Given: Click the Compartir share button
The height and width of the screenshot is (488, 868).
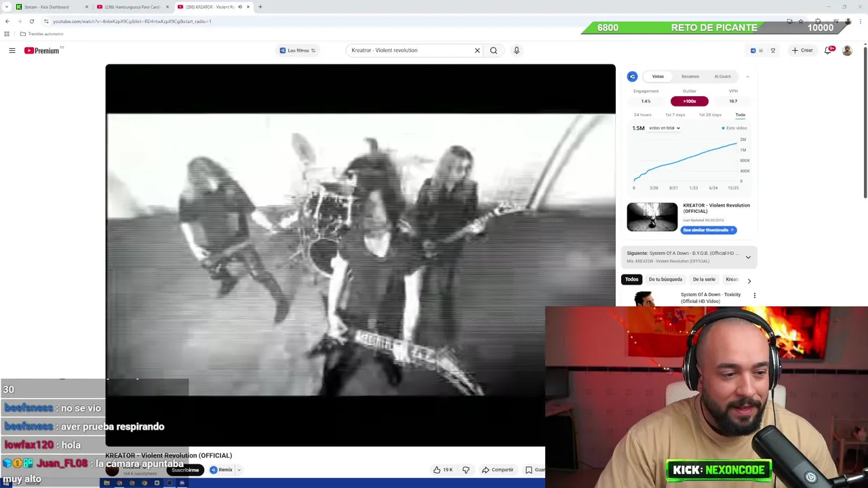Looking at the screenshot, I should [498, 470].
